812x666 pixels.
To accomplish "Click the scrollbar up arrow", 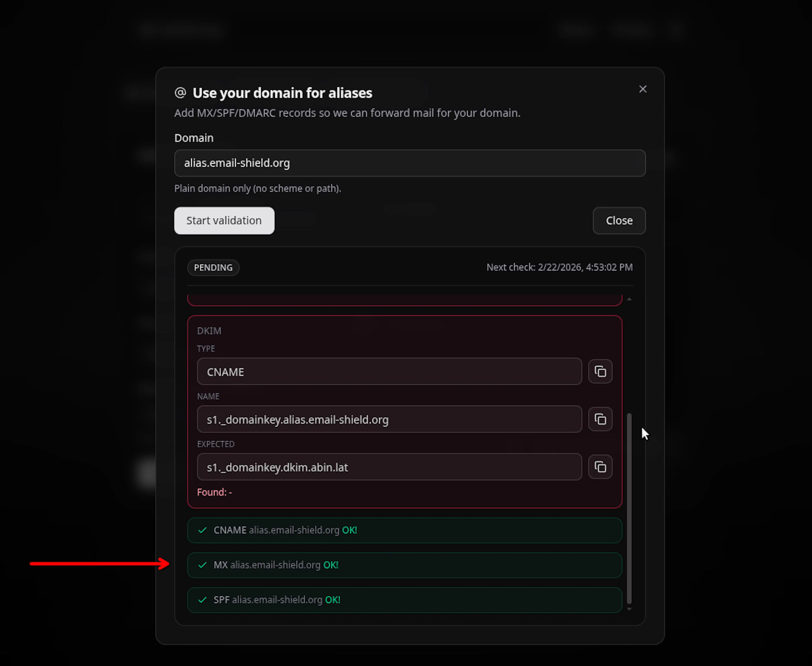I will tap(629, 299).
